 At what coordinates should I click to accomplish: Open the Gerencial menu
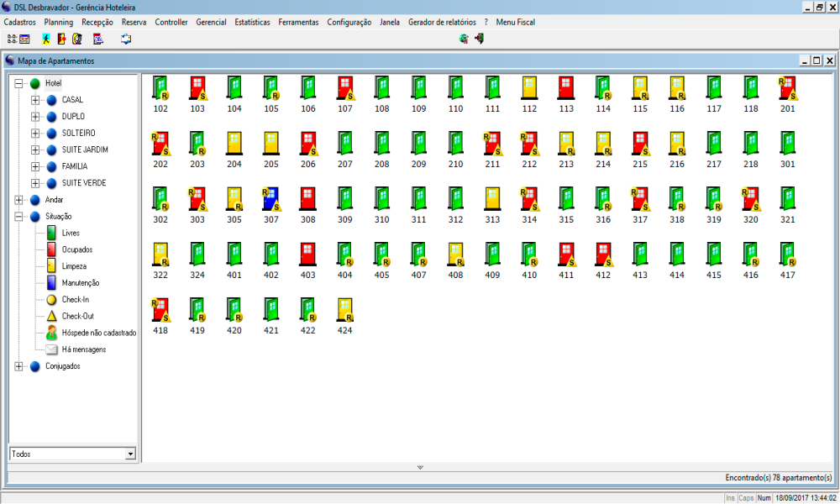(211, 22)
